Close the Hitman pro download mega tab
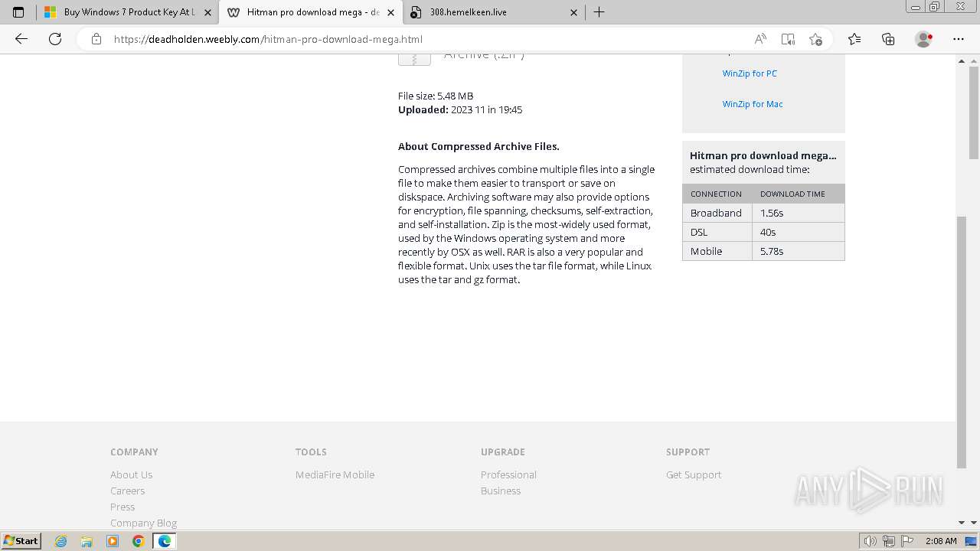Screen dimensions: 980x551 [390, 12]
